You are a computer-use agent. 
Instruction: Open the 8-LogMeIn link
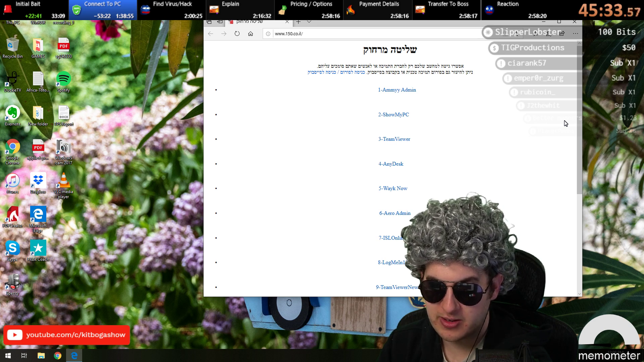[392, 262]
